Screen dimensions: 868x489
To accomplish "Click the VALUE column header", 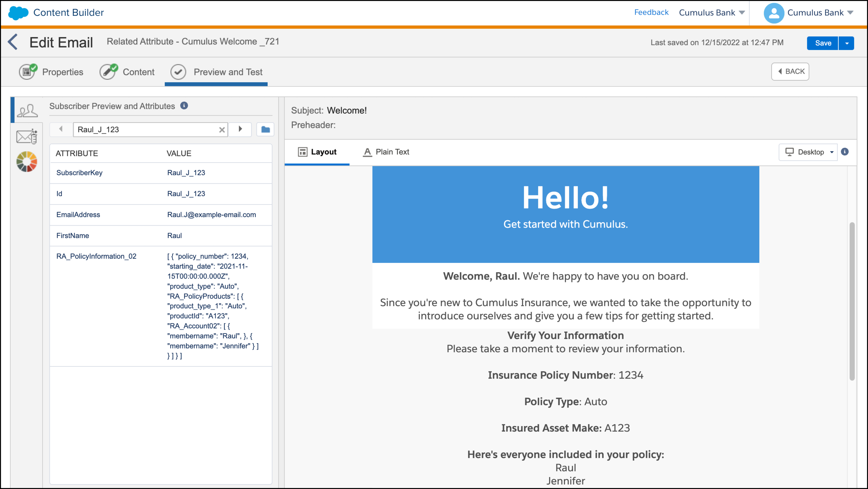I will (x=179, y=153).
